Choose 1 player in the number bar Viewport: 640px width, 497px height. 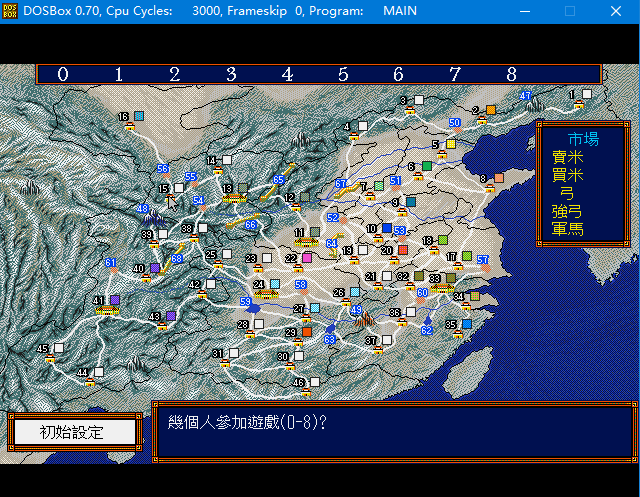pyautogui.click(x=119, y=74)
